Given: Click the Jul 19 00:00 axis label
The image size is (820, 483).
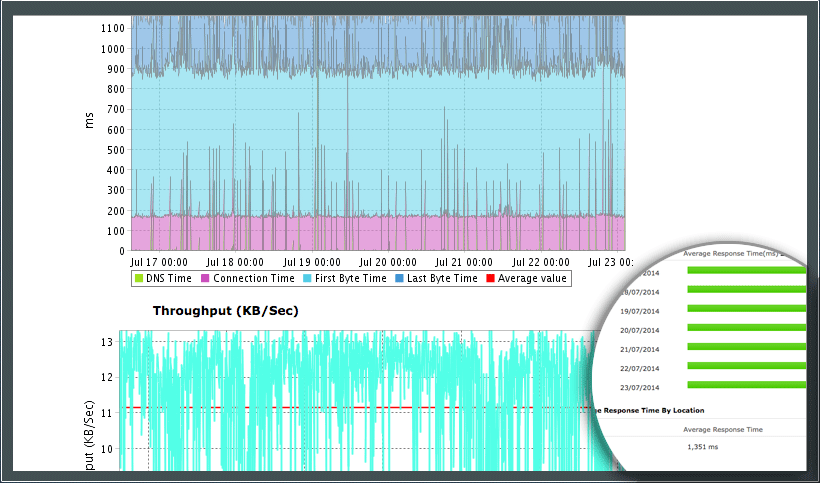Looking at the screenshot, I should coord(312,262).
